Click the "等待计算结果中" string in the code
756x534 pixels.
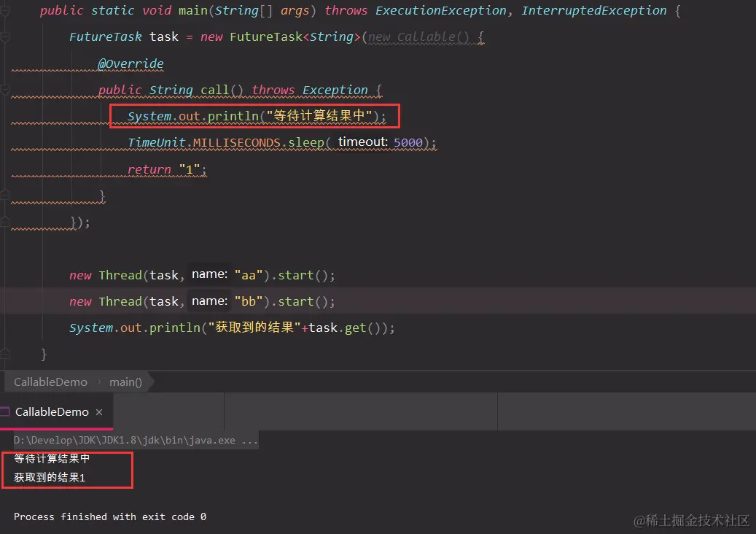(319, 116)
